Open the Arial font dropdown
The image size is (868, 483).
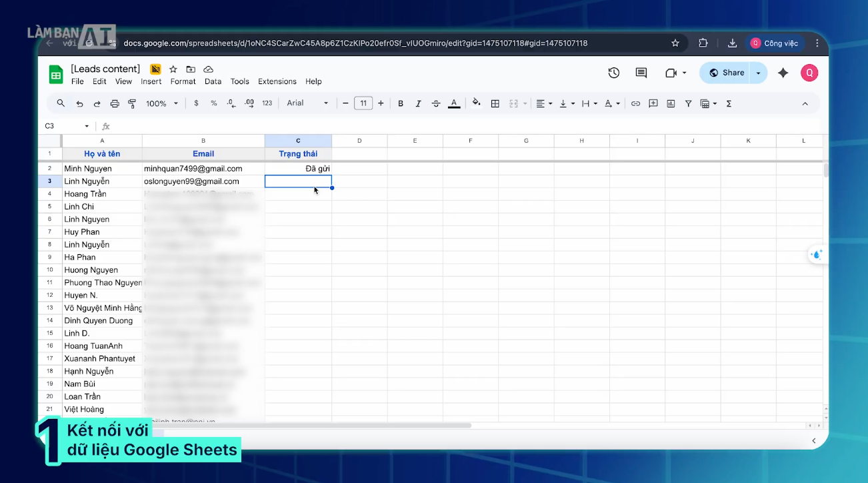point(307,103)
